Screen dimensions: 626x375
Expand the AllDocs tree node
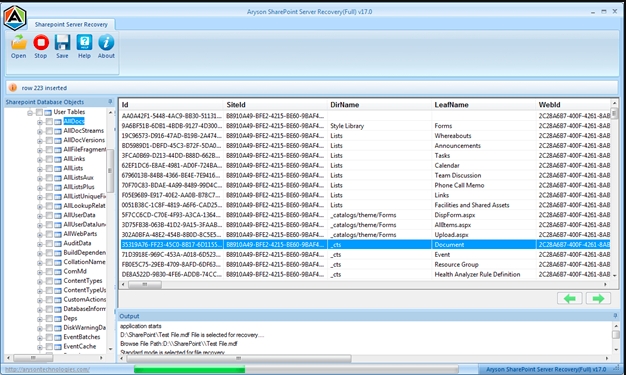40,122
